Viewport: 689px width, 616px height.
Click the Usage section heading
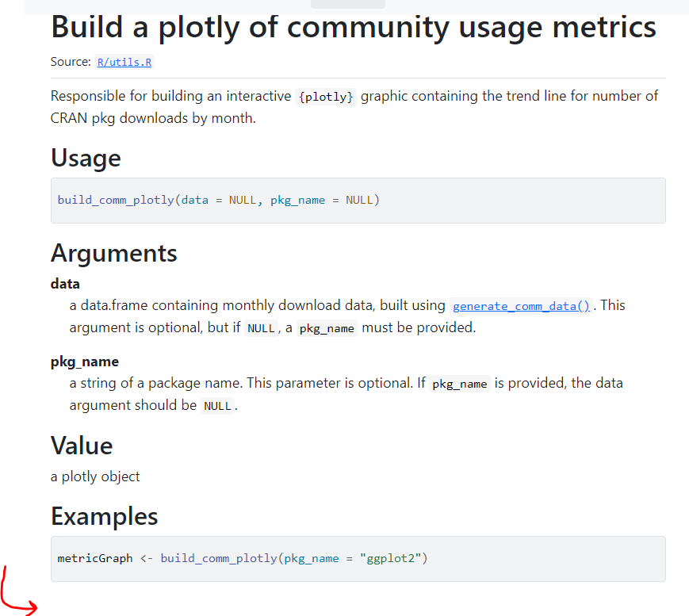point(86,158)
